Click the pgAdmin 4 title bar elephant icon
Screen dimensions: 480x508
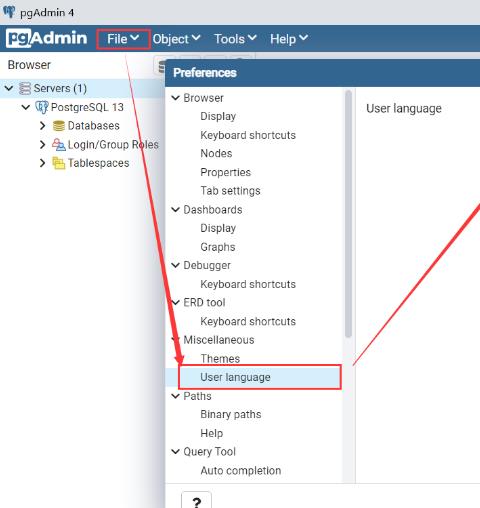(9, 12)
